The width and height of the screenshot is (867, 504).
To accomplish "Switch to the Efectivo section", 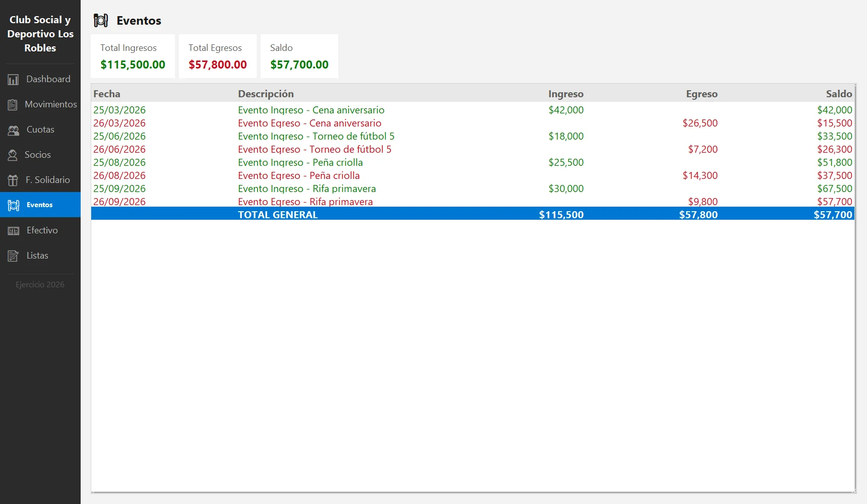I will pos(40,230).
